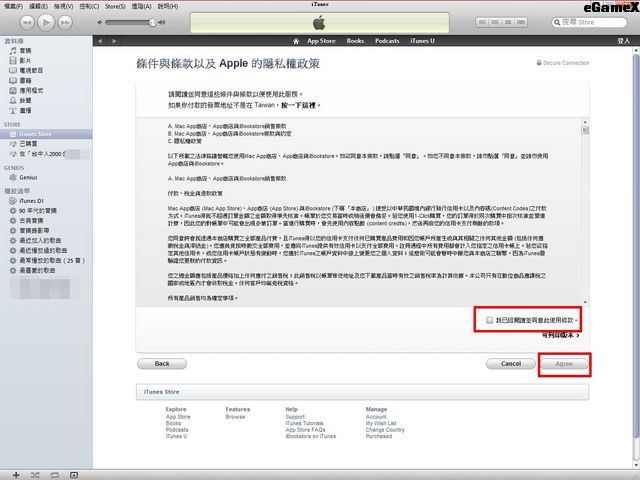The width and height of the screenshot is (640, 480).
Task: Click the plus add playlist button
Action: click(16, 475)
